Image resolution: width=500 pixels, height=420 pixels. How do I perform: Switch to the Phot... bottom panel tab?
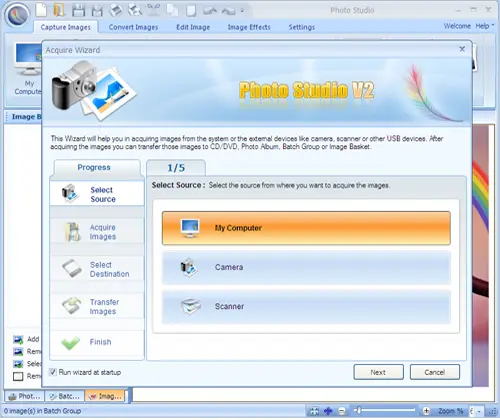(25, 396)
